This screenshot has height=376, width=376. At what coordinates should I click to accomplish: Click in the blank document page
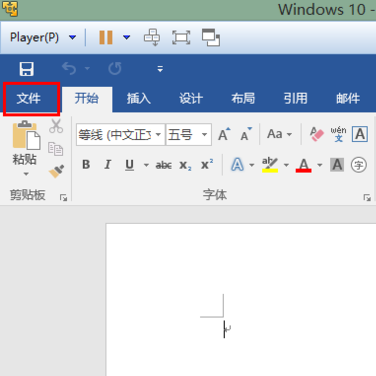(x=241, y=299)
